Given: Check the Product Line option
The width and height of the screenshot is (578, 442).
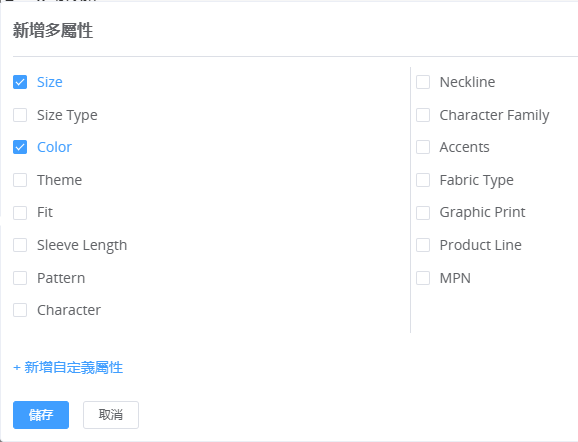Looking at the screenshot, I should coord(423,245).
